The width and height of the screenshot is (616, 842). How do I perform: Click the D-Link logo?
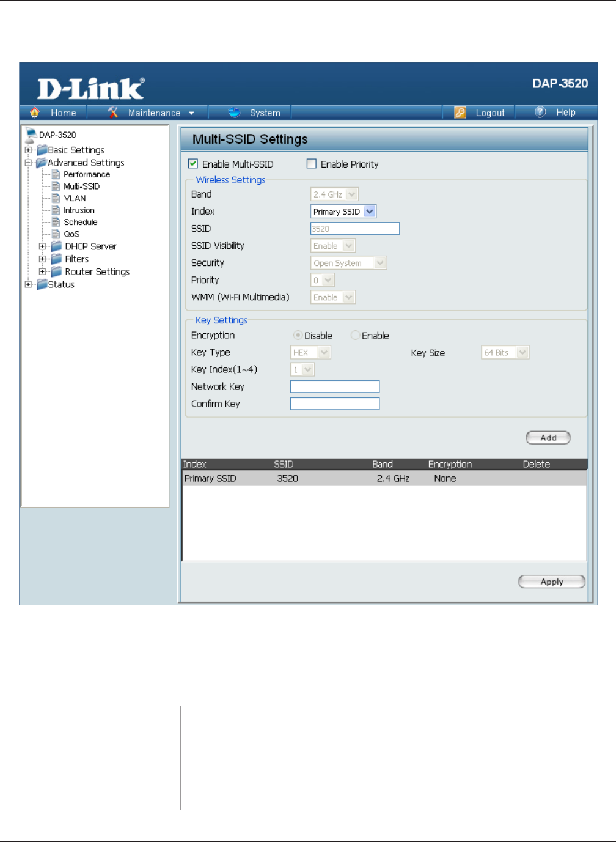(x=91, y=89)
